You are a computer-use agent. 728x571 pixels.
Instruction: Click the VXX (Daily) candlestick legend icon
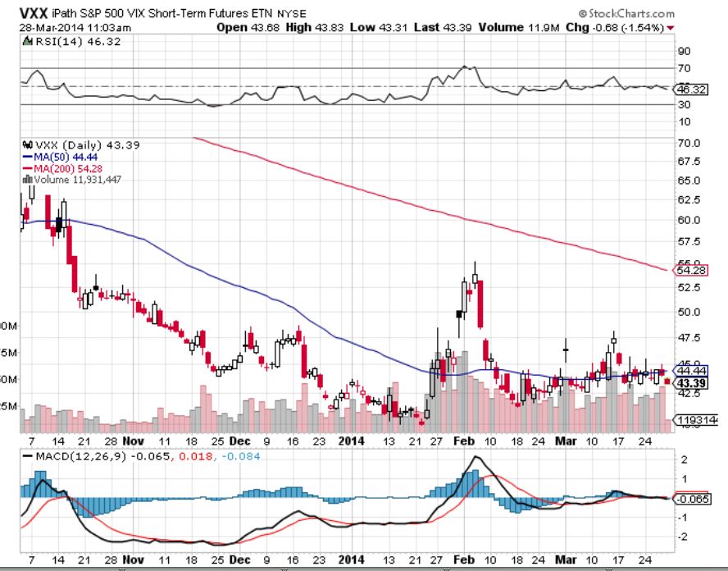25,144
